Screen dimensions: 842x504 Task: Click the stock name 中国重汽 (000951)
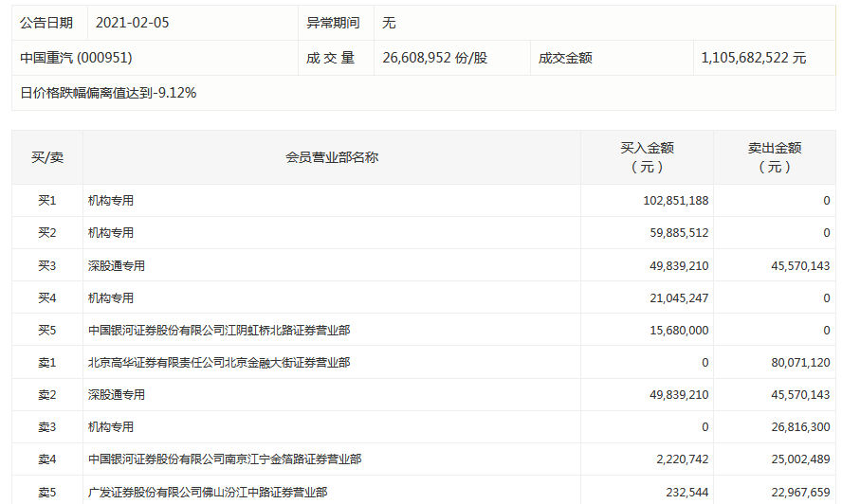76,58
